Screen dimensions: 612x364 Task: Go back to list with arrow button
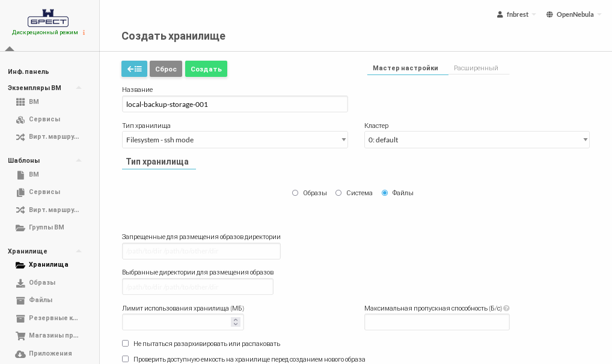coord(134,69)
